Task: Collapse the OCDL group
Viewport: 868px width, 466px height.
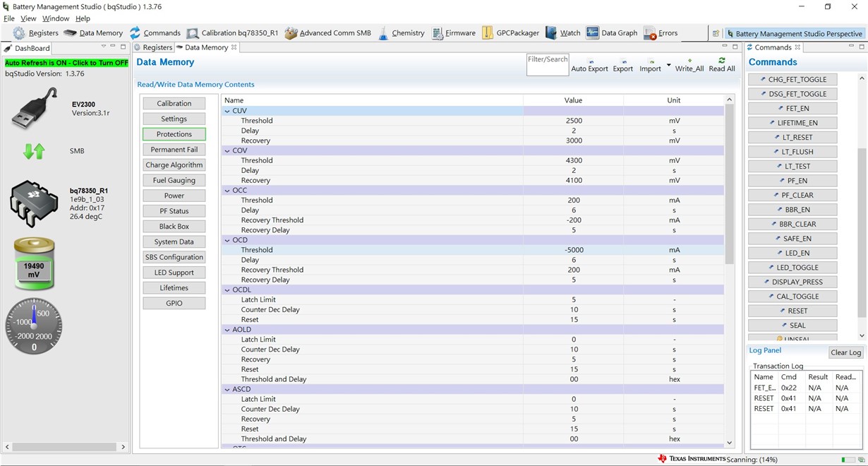Action: coord(227,289)
